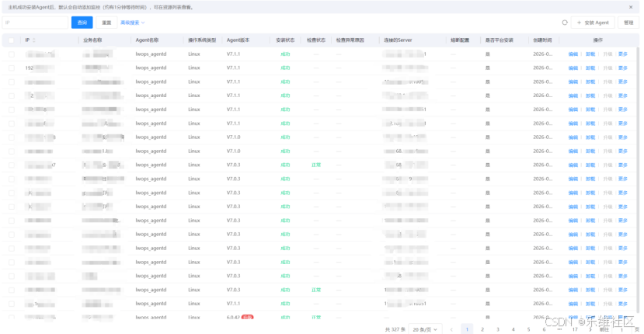Sort the table by IP column arrows
644x334 pixels.
click(33, 40)
